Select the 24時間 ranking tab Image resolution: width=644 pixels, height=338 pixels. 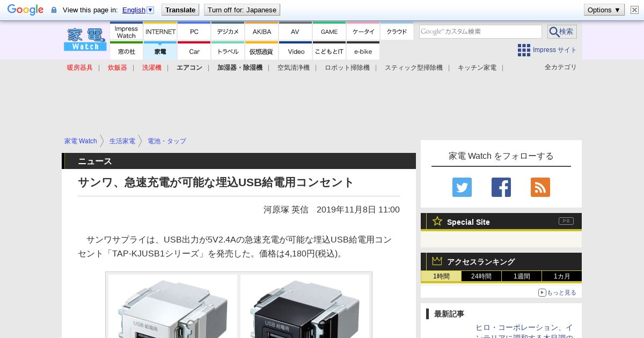click(481, 276)
